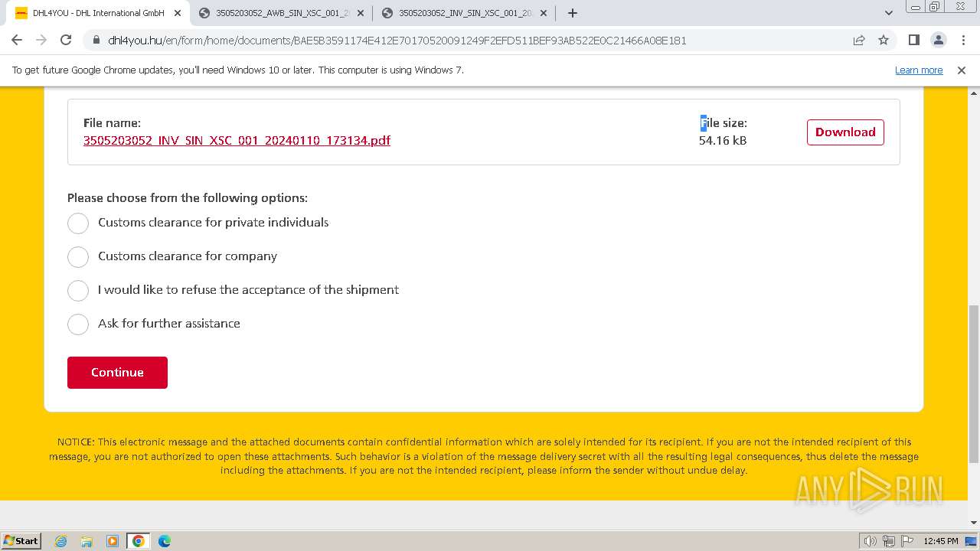
Task: Open Chrome from the taskbar
Action: coord(139,541)
